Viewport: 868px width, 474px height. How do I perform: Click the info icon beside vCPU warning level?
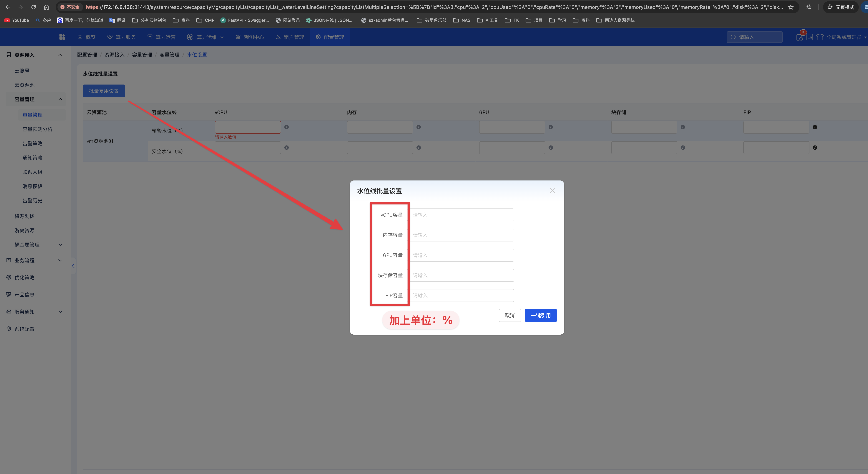coord(286,127)
